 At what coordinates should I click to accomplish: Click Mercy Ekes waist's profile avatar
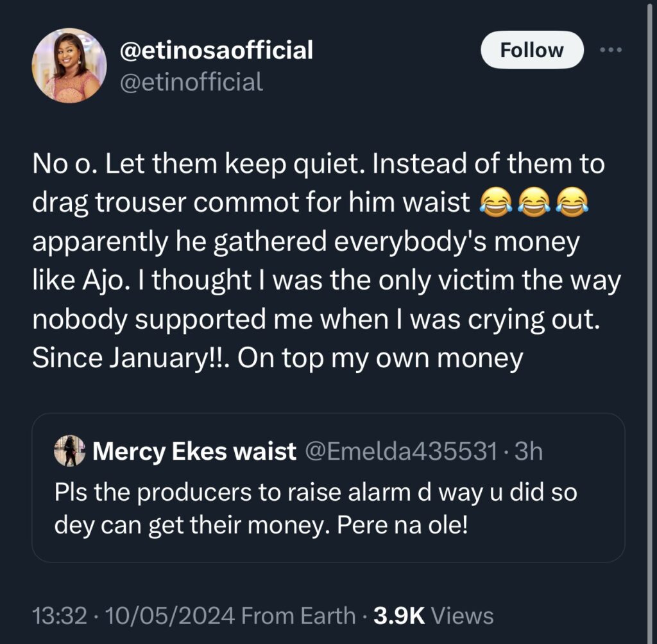tap(68, 451)
